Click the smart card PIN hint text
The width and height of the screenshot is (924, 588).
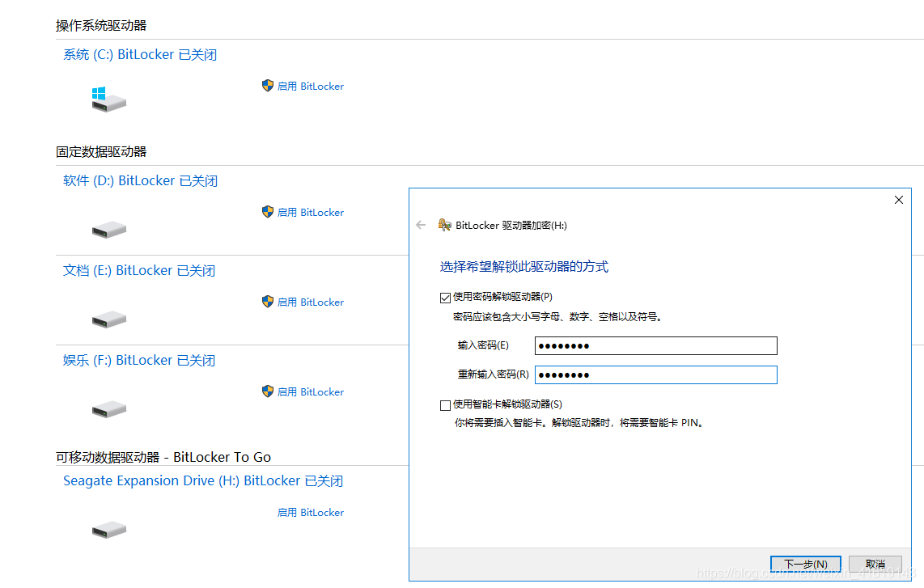pyautogui.click(x=580, y=422)
